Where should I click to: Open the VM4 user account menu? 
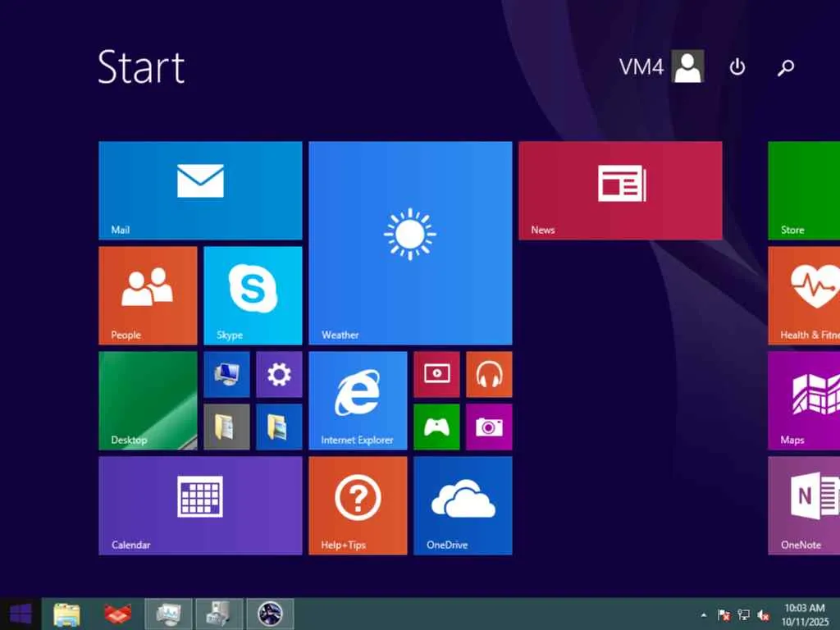tap(661, 66)
